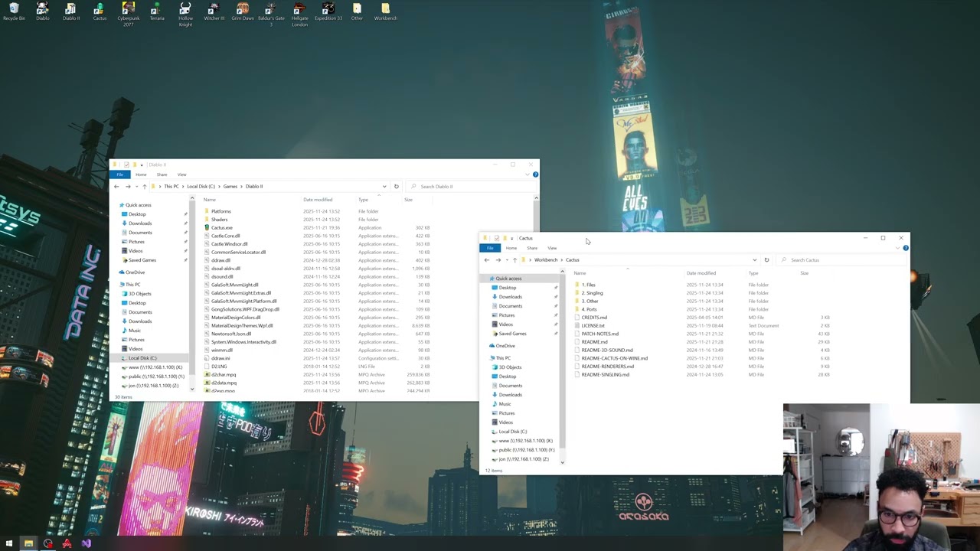The height and width of the screenshot is (551, 980).
Task: Sort by Date modified in Diablo II window
Action: 318,200
